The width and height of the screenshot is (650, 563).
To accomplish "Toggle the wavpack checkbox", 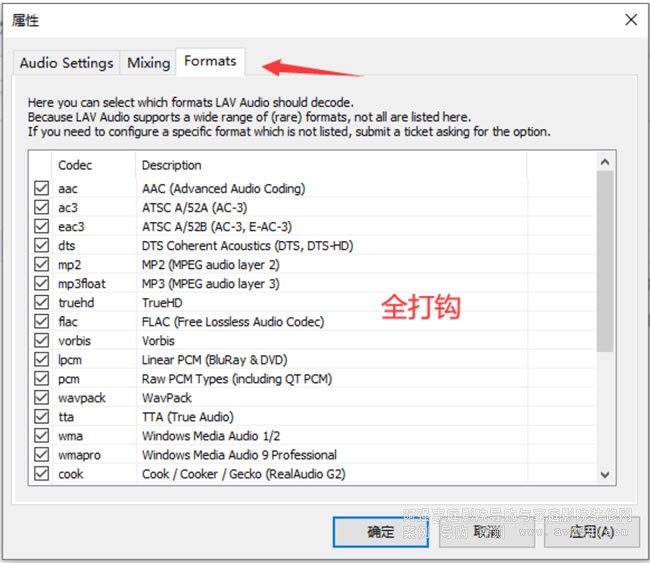I will tap(41, 398).
